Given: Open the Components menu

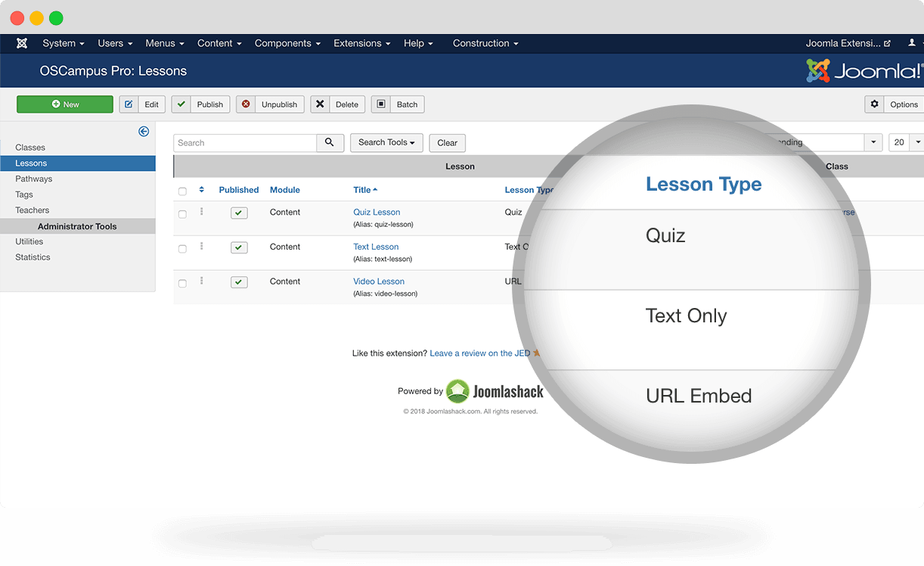Looking at the screenshot, I should [287, 43].
